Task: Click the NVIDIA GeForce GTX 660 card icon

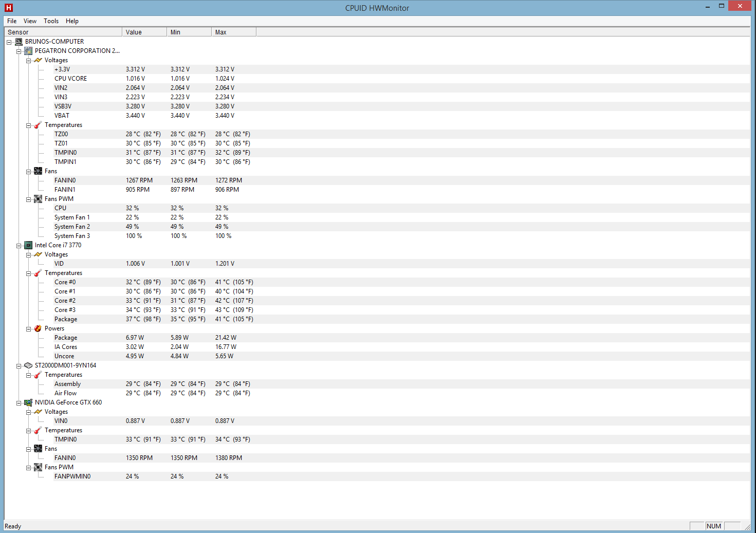Action: tap(28, 402)
